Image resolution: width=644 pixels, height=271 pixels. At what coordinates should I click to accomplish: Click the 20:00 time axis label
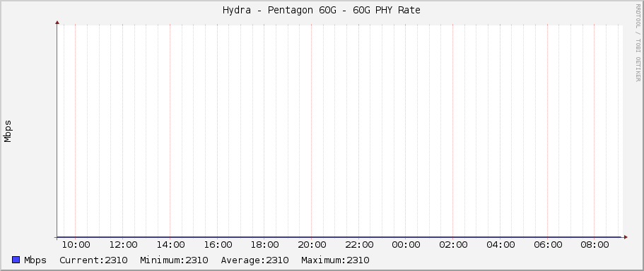click(x=312, y=245)
